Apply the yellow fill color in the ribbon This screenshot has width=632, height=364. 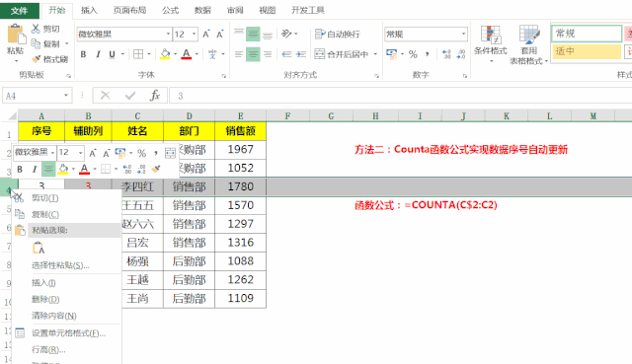click(165, 54)
